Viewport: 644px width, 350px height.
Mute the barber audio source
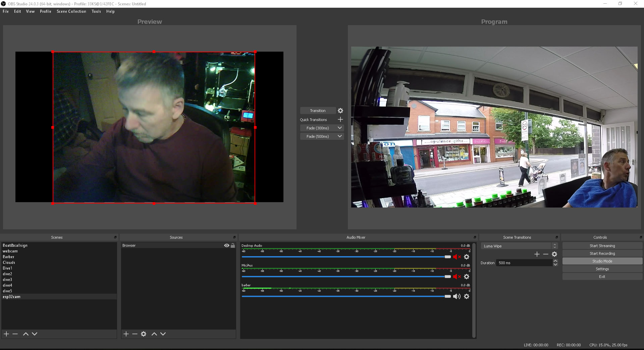point(457,296)
